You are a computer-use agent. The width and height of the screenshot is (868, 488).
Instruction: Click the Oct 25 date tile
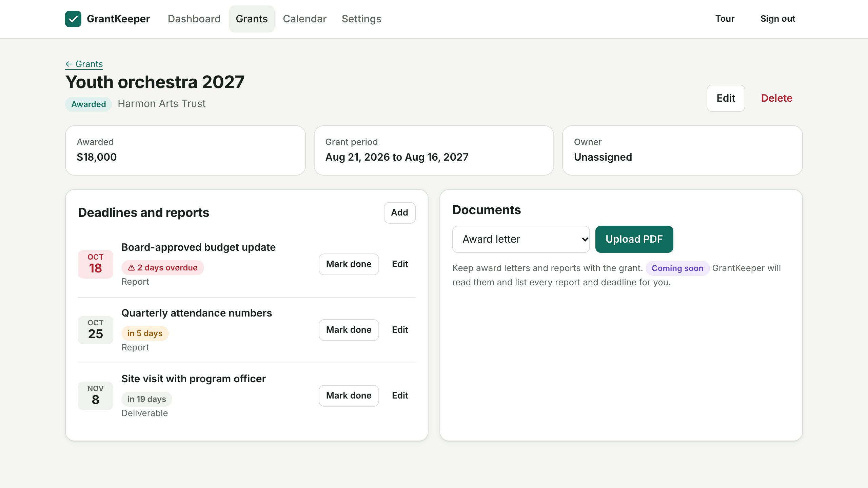click(x=96, y=330)
